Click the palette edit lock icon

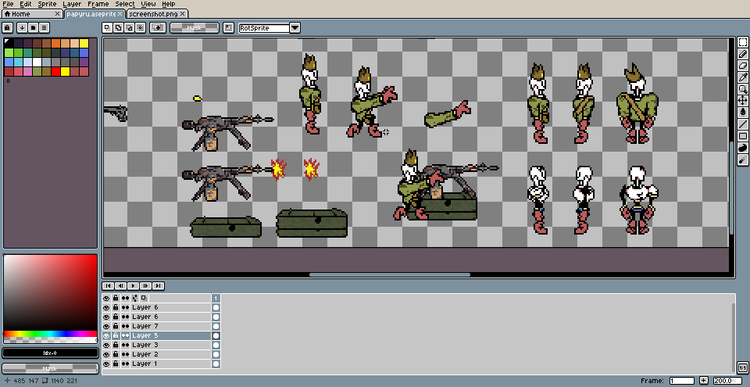tap(8, 28)
